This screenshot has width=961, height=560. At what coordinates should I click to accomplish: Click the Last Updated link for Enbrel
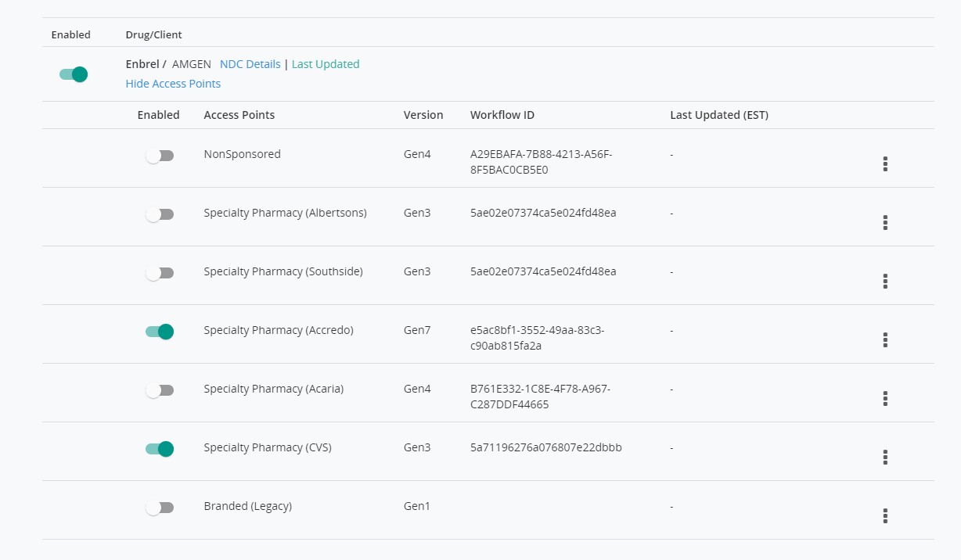[326, 64]
